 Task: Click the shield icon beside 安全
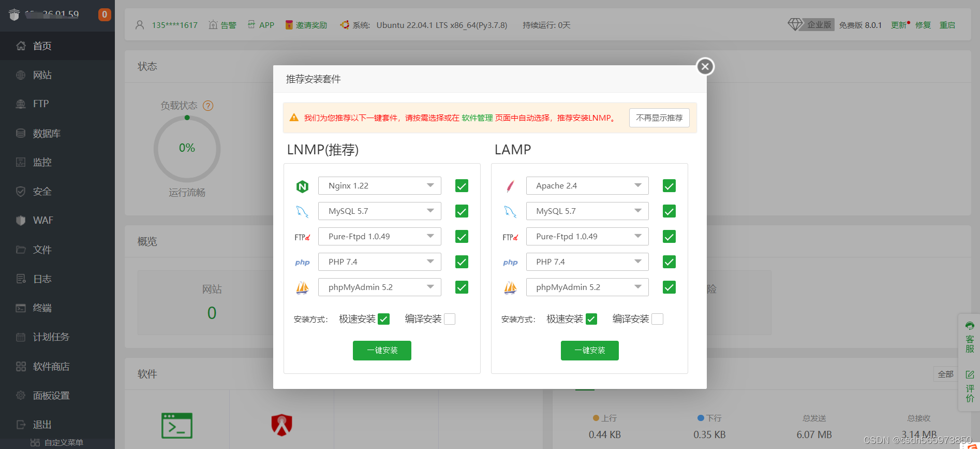(21, 191)
